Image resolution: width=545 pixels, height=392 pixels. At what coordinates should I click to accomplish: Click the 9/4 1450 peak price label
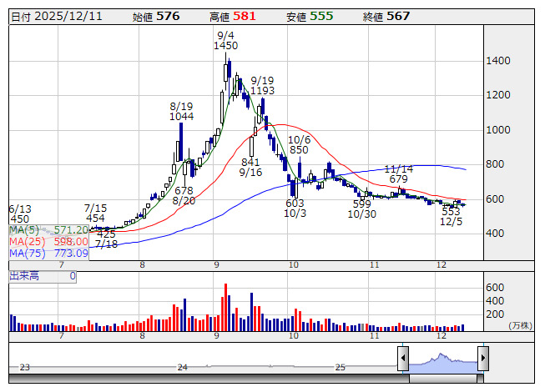click(225, 40)
